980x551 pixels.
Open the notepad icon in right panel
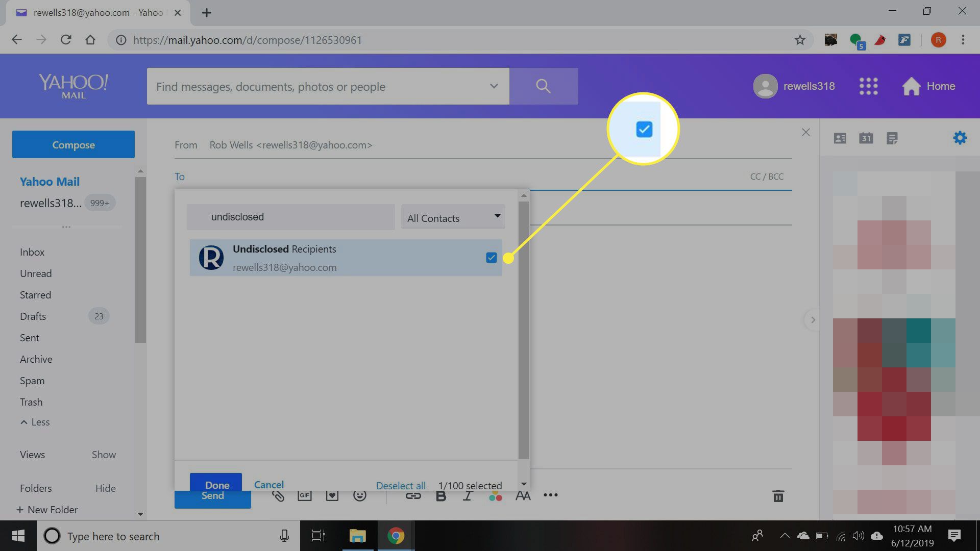(892, 138)
